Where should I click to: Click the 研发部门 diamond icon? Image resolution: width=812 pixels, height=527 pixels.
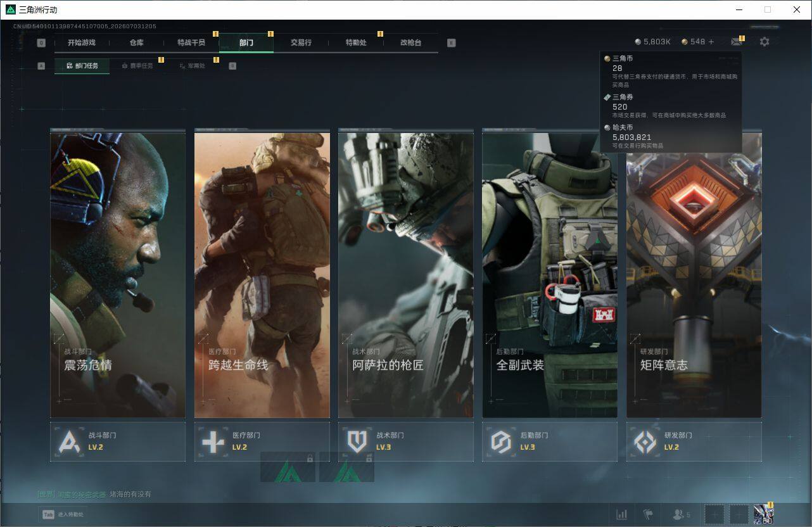(x=645, y=441)
